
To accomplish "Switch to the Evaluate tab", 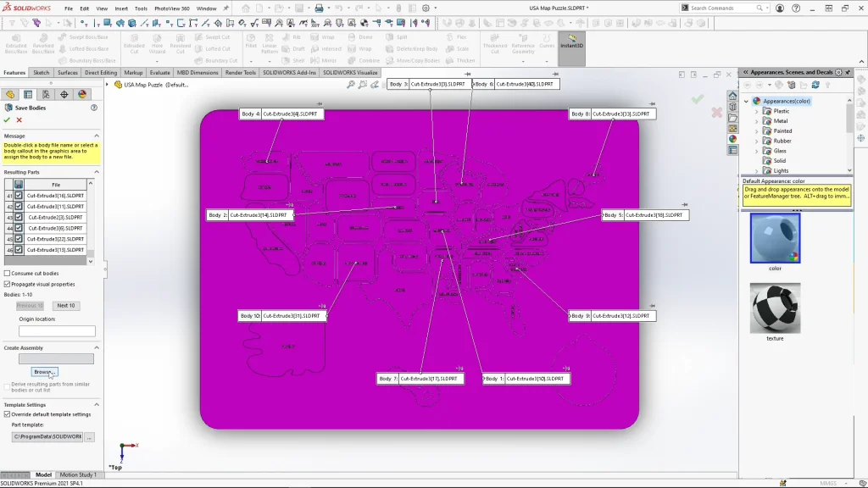I will pyautogui.click(x=159, y=73).
